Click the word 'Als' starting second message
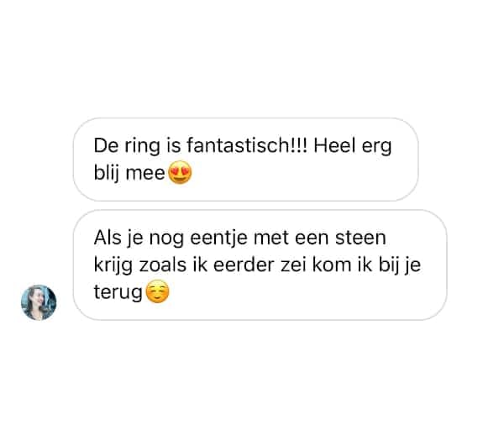This screenshot has width=504, height=435. (108, 238)
